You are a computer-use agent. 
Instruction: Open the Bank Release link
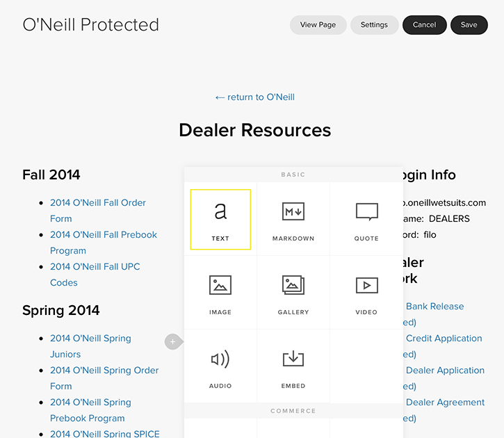(434, 306)
